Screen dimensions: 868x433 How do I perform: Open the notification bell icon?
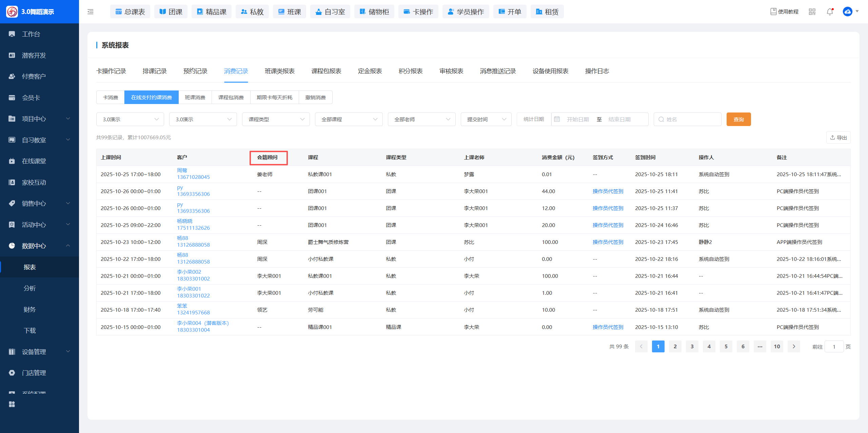(x=830, y=12)
